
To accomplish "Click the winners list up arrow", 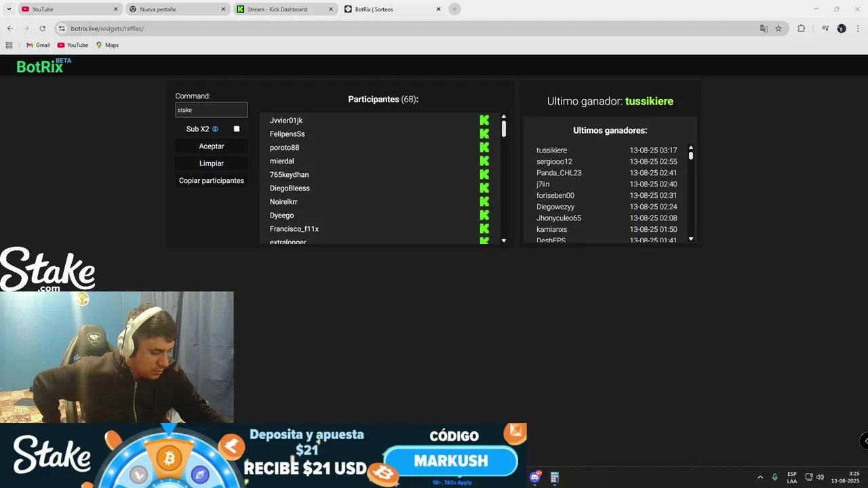I will 691,148.
